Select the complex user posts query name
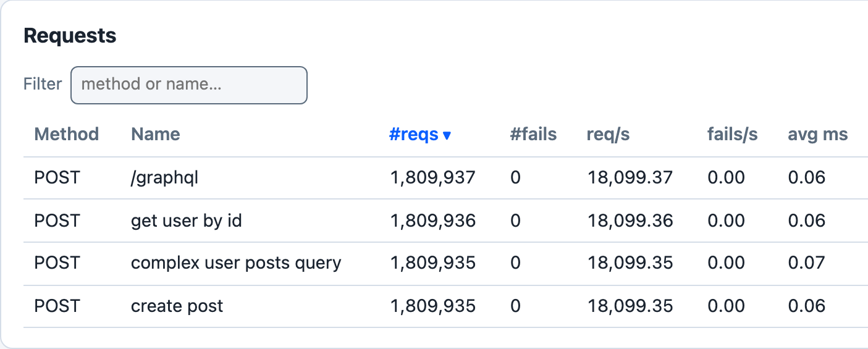The image size is (868, 349). [x=236, y=263]
